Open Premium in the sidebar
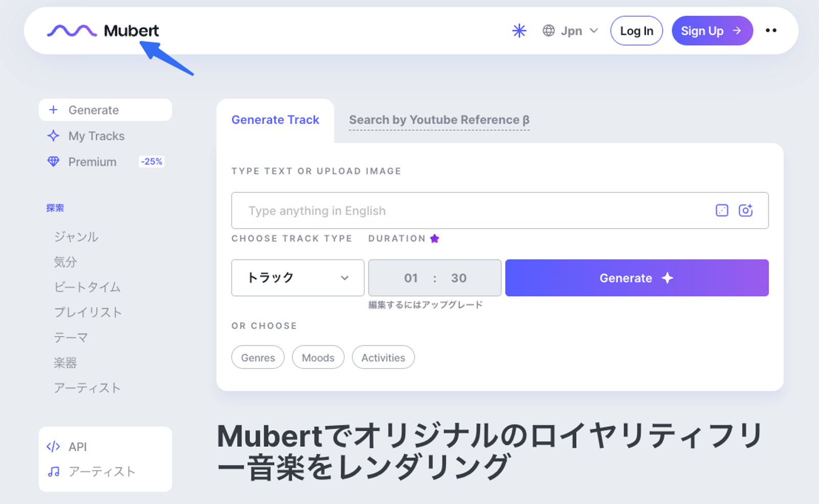 coord(92,162)
